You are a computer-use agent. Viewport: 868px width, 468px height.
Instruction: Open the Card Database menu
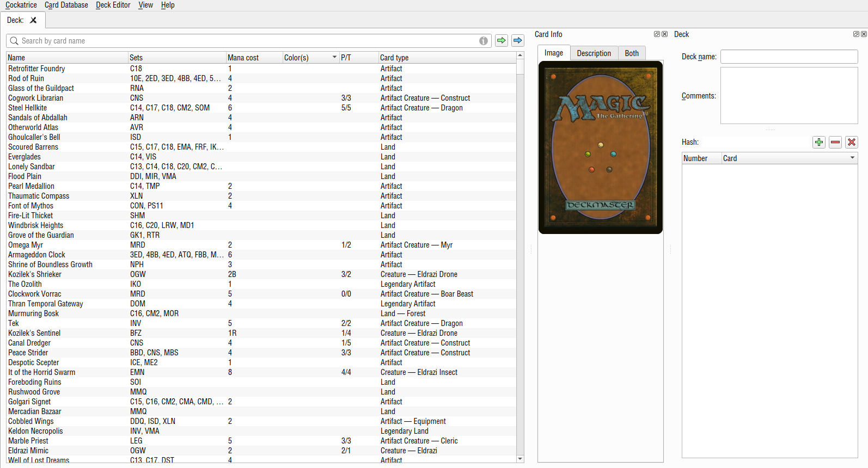pyautogui.click(x=66, y=5)
